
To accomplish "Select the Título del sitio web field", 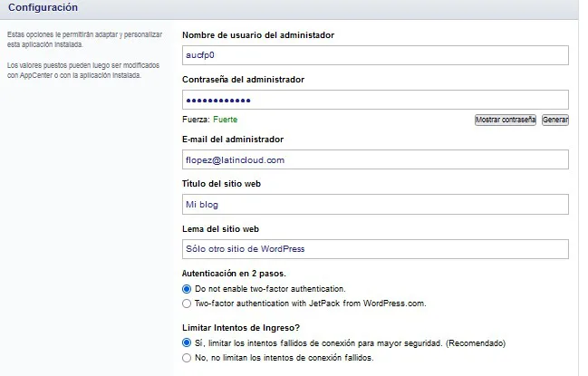I will click(374, 204).
